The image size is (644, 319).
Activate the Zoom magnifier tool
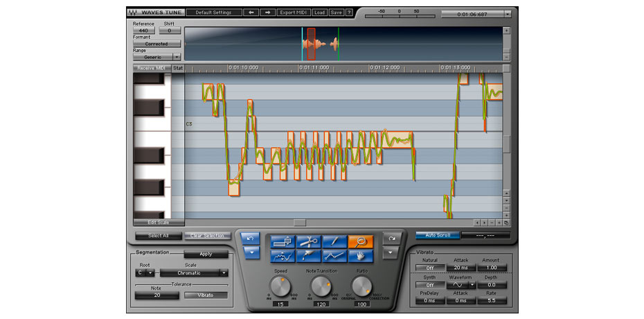[x=361, y=242]
